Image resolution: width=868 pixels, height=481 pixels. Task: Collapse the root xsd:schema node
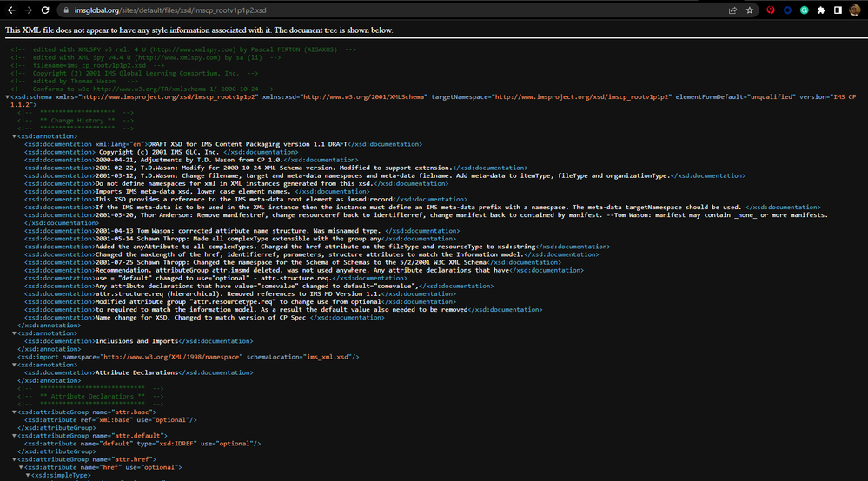(9, 97)
